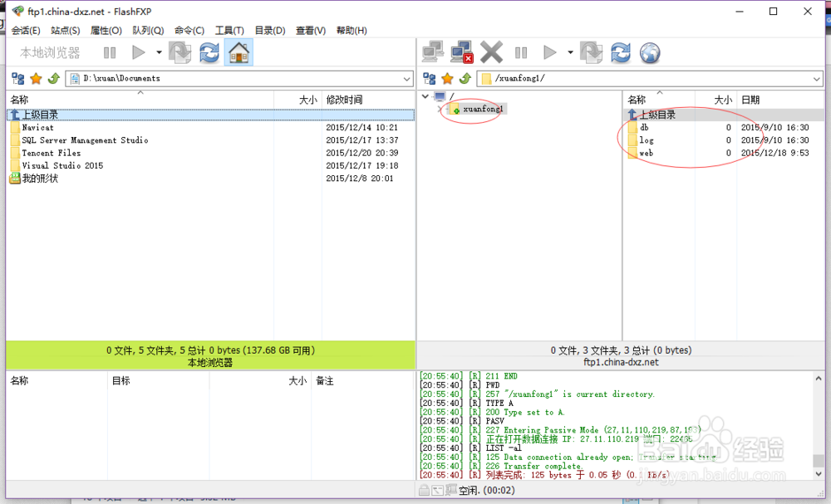Click the local bookmarks star icon
The image size is (831, 504).
36,79
